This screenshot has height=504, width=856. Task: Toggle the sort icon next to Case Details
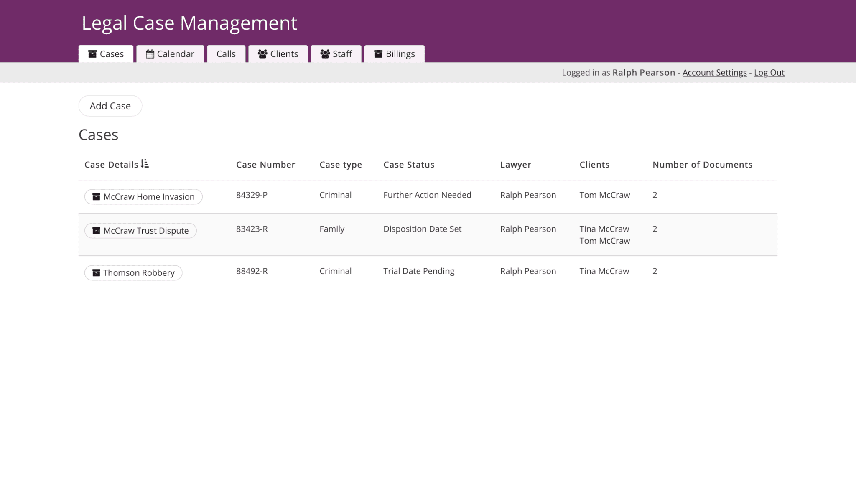[x=145, y=164]
